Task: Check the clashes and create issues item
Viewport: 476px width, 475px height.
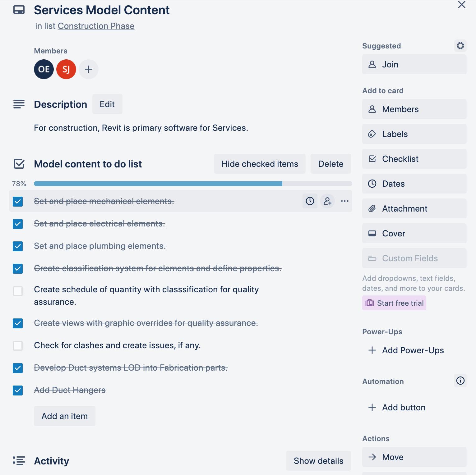Action: coord(18,345)
